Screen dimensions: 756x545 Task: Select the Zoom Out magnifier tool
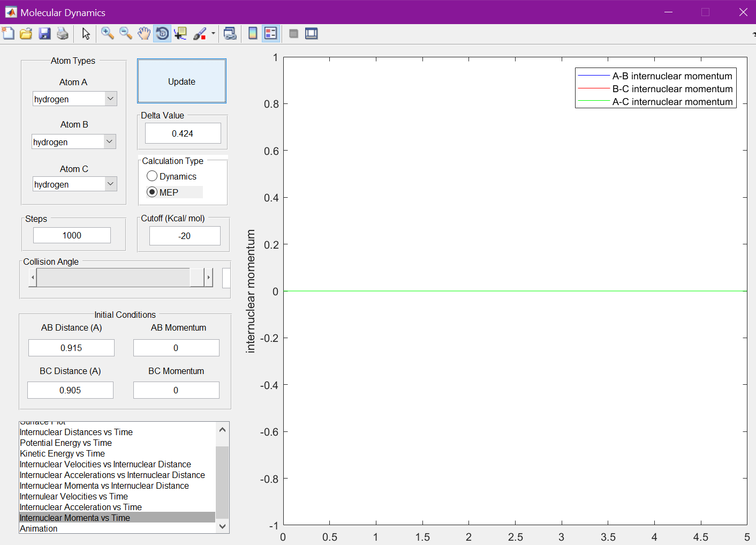[126, 34]
